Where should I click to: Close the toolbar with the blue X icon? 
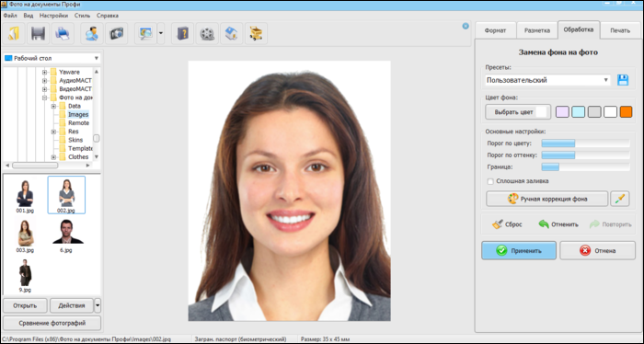coord(466,26)
